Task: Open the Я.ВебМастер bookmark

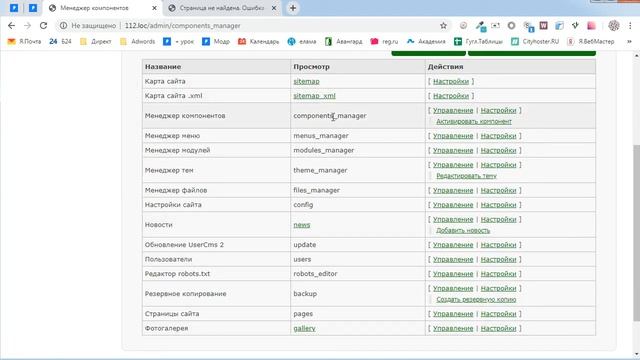Action: click(591, 41)
